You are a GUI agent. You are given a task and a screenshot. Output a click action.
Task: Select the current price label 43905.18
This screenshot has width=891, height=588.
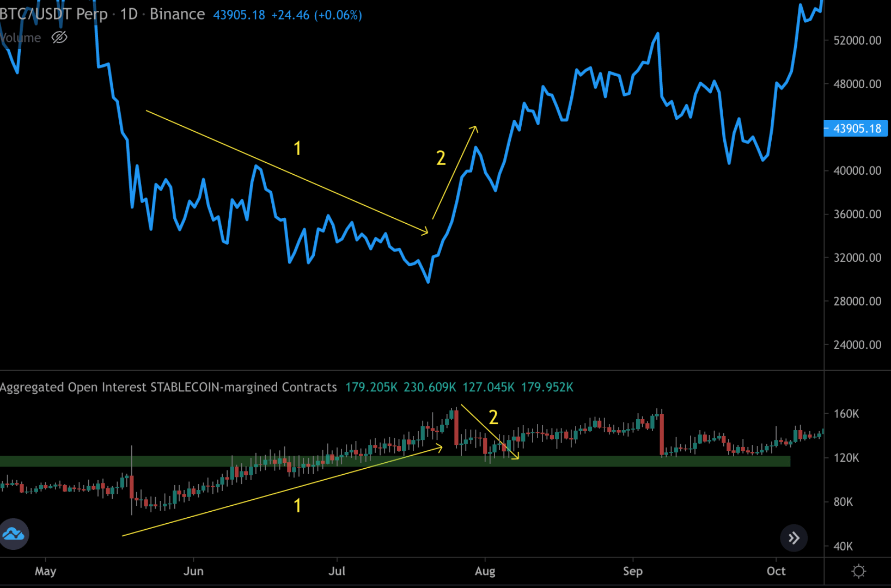[856, 128]
